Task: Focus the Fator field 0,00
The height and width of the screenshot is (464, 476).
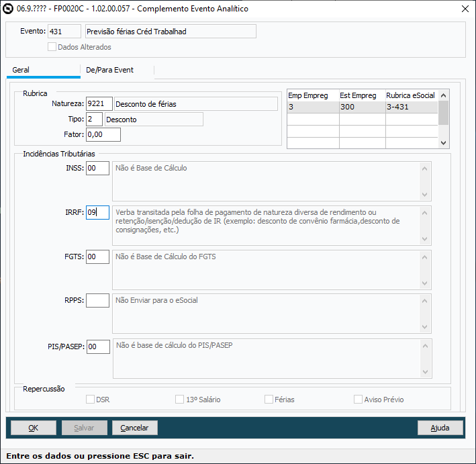Action: pos(103,134)
